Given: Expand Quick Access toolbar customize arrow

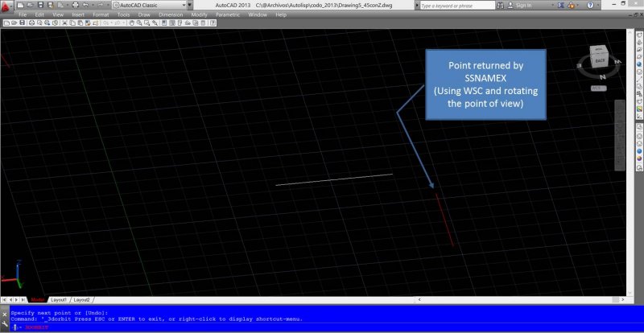Looking at the screenshot, I should 190,6.
